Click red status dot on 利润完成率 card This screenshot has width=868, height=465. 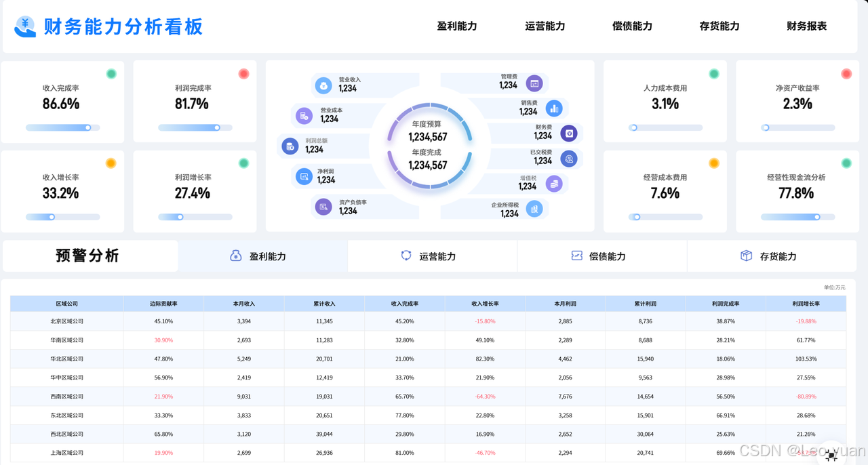pyautogui.click(x=243, y=74)
